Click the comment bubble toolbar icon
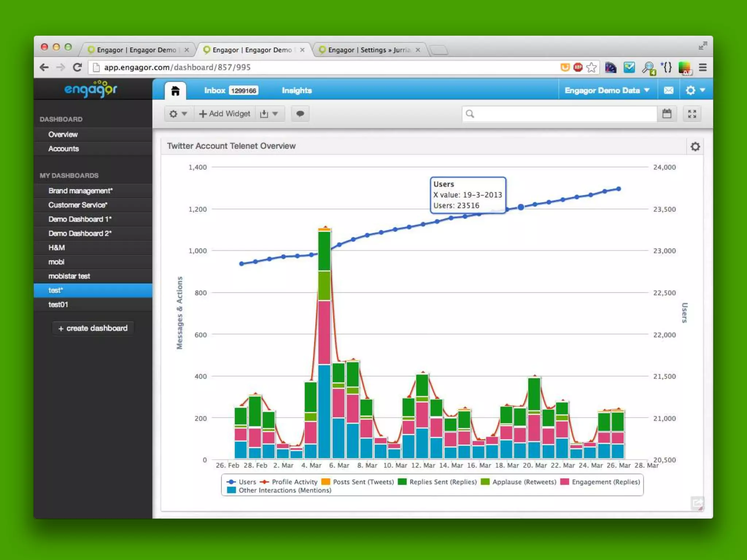The image size is (747, 560). tap(300, 114)
